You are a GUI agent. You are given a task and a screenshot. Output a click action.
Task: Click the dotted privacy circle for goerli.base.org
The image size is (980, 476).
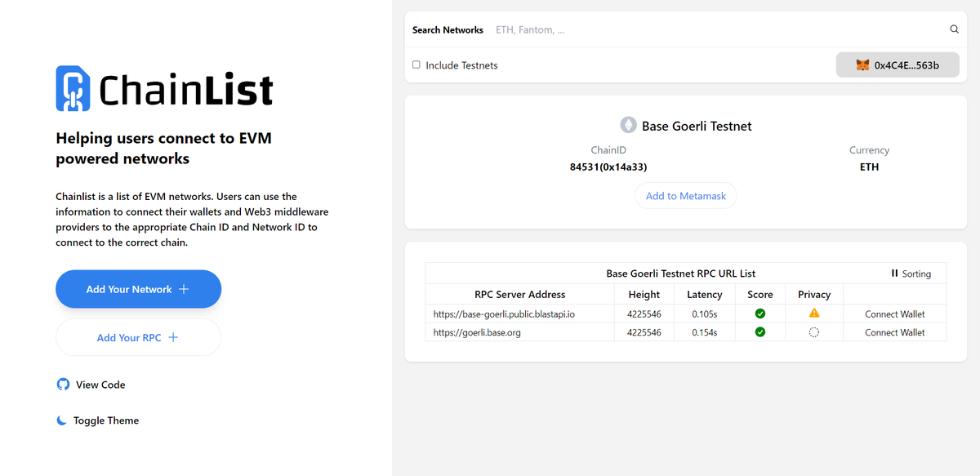[814, 332]
